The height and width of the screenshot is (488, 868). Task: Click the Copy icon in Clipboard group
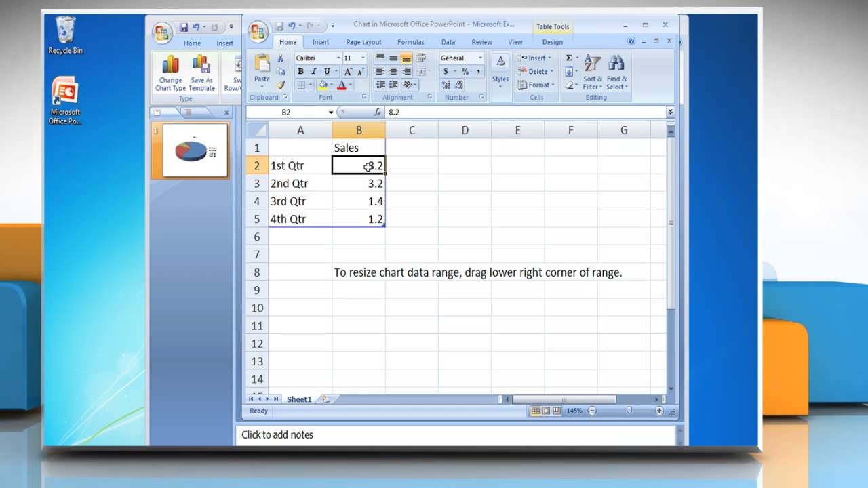(x=280, y=72)
